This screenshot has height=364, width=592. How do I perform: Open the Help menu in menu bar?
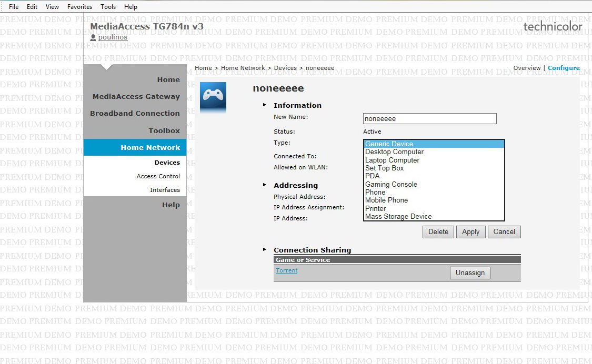tap(131, 7)
